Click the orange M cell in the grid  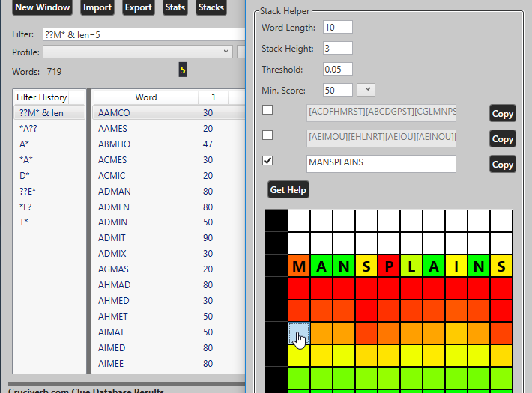[299, 266]
